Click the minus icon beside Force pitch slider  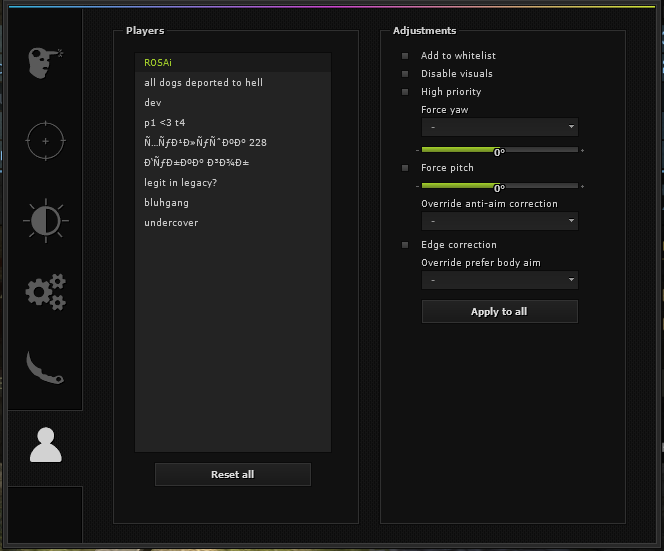point(418,186)
